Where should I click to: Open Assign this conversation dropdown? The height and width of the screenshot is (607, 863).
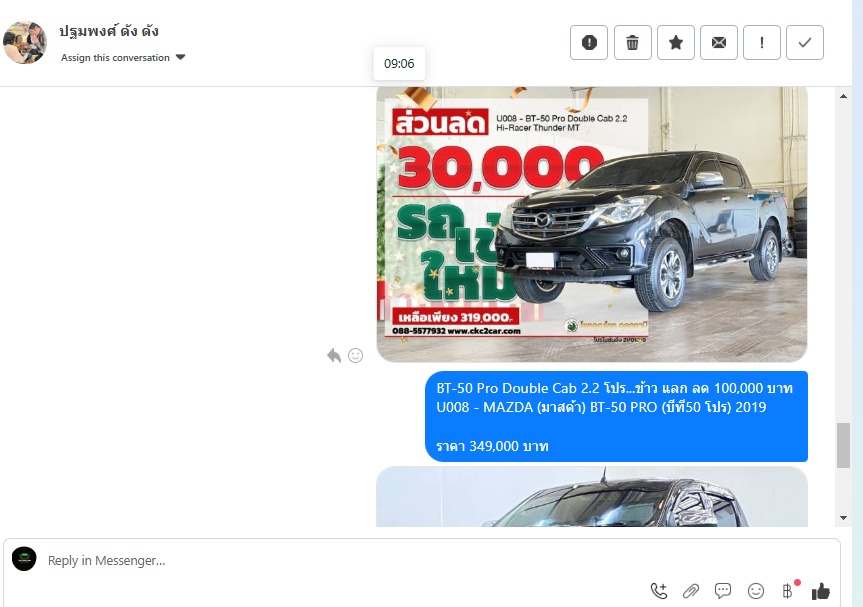123,57
